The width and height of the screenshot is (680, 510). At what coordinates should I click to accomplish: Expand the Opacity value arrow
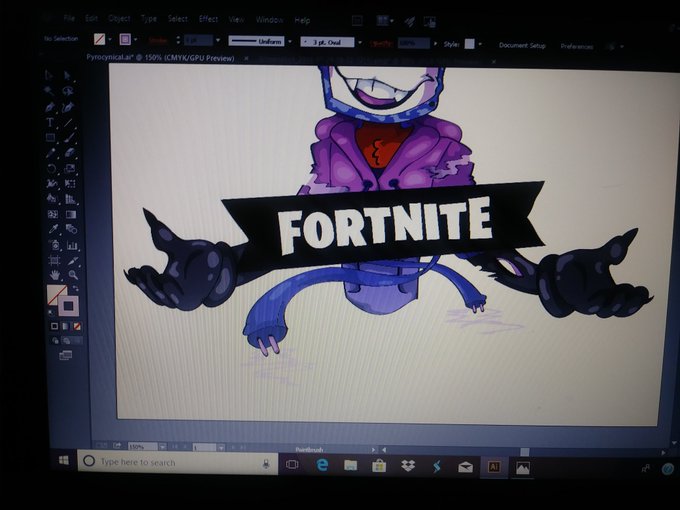435,44
